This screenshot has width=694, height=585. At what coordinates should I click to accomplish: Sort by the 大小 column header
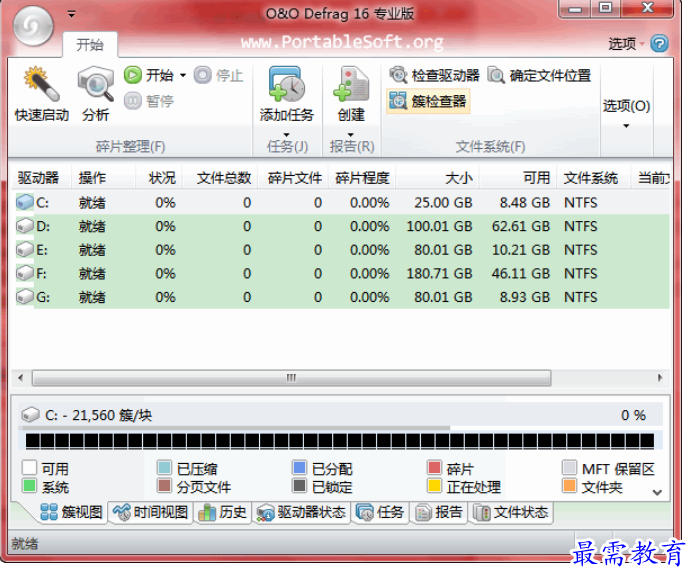(x=437, y=177)
